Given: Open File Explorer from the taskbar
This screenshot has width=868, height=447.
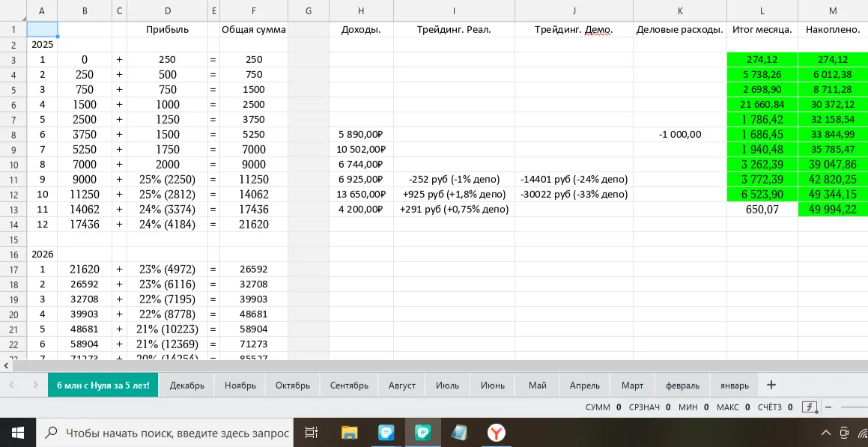Looking at the screenshot, I should click(x=349, y=433).
